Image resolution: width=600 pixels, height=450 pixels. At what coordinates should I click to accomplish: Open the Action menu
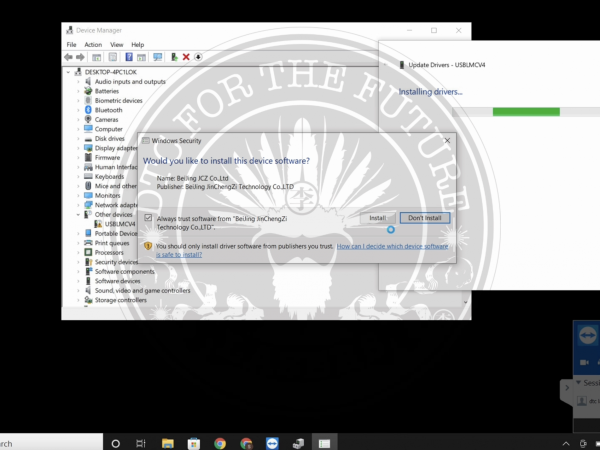[93, 44]
